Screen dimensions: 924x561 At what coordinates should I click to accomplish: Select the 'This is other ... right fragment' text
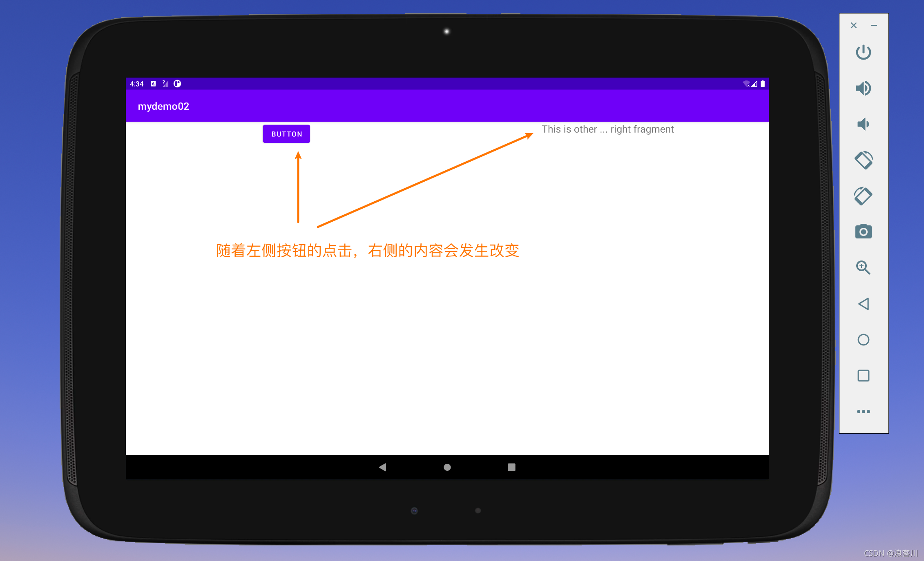608,129
